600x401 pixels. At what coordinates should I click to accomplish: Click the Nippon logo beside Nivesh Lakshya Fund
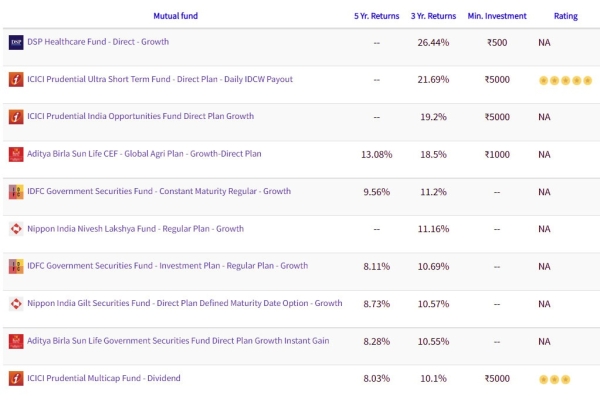tap(15, 229)
